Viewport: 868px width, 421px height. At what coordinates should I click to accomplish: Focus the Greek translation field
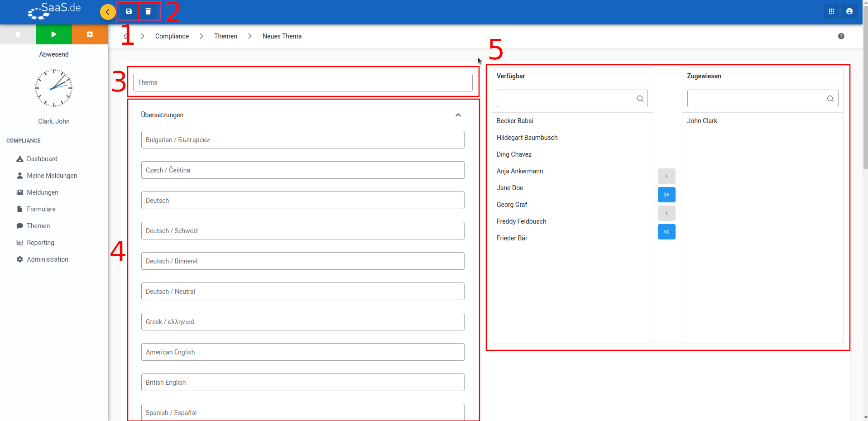[303, 322]
